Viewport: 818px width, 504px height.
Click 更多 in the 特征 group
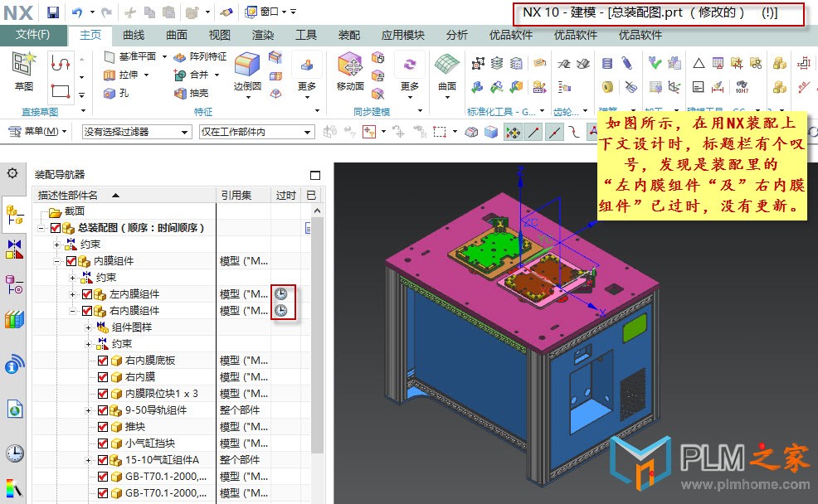(x=307, y=76)
